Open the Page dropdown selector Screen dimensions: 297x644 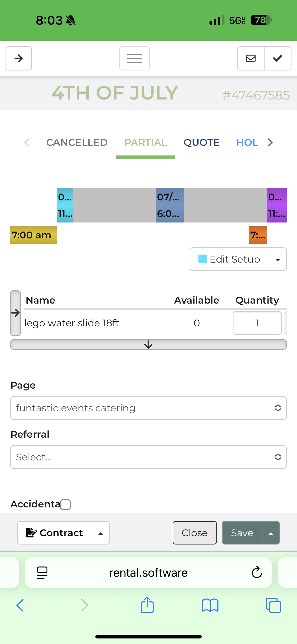click(148, 408)
